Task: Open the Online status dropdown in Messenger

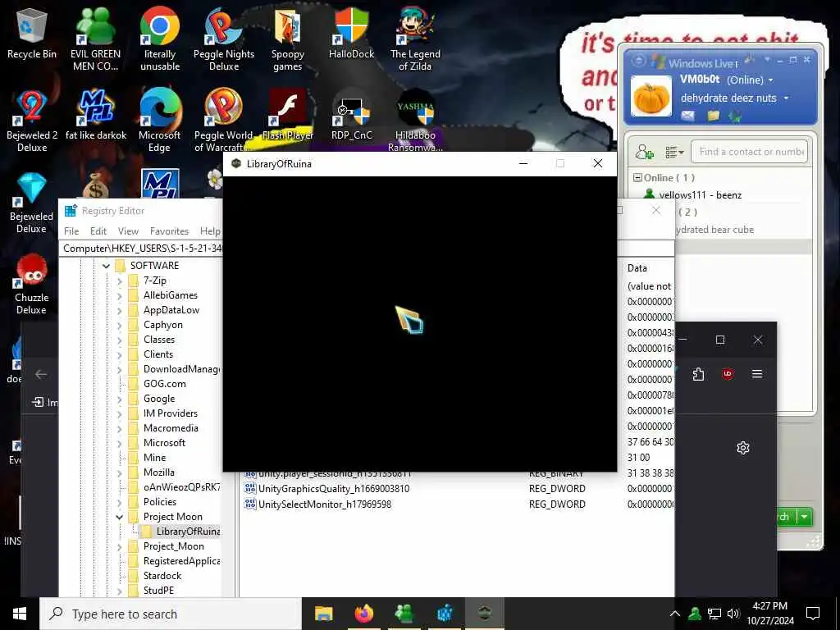Action: (771, 80)
